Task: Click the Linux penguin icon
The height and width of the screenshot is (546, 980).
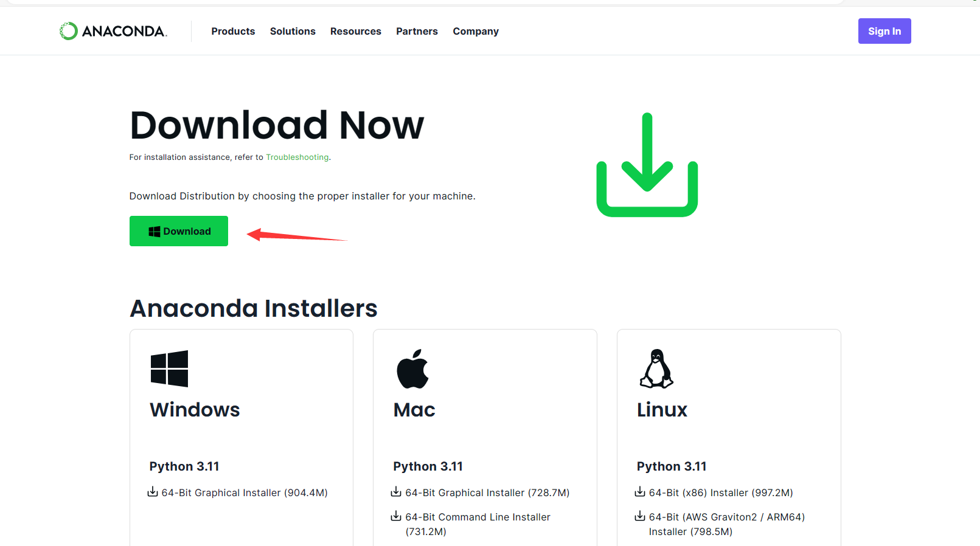Action: tap(656, 368)
